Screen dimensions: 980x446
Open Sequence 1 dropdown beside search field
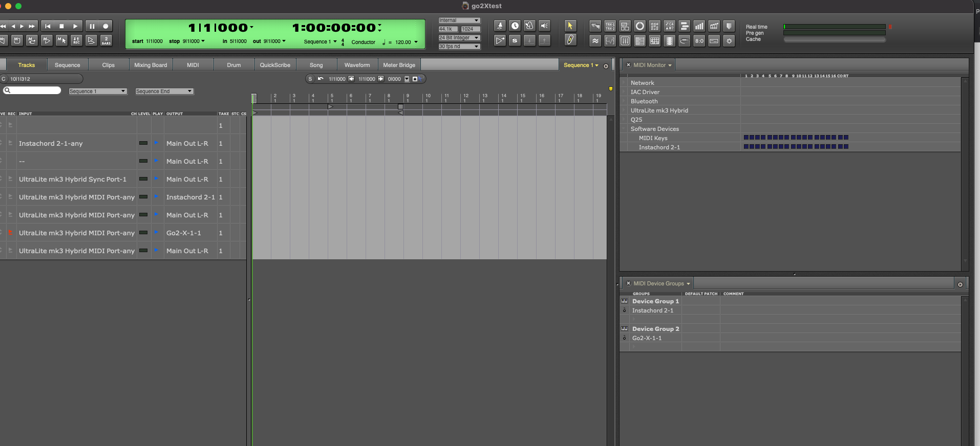[x=98, y=91]
